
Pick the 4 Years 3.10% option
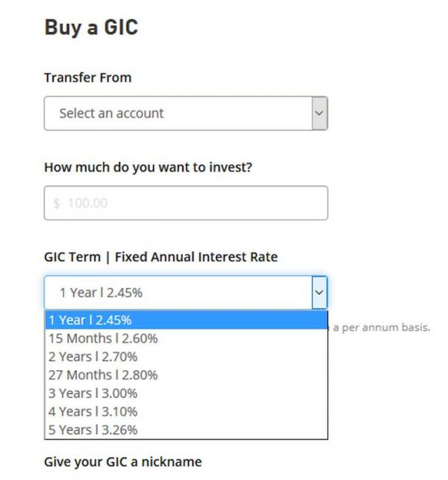tap(93, 411)
